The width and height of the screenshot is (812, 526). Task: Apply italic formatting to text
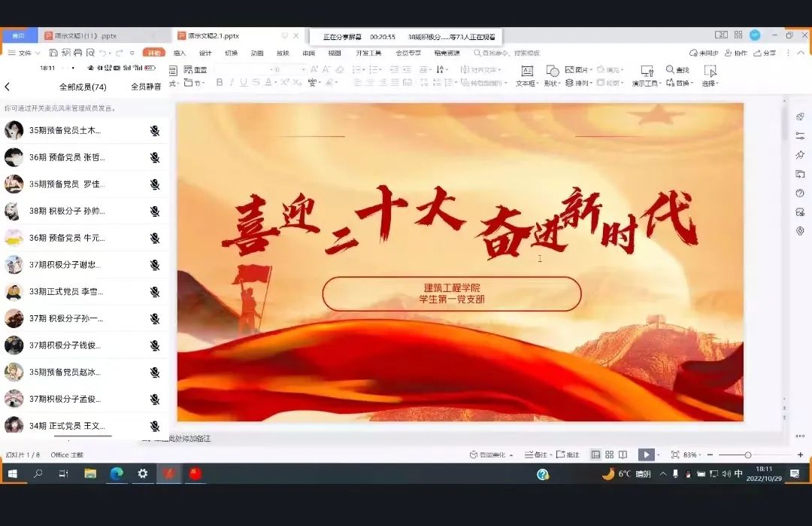232,82
